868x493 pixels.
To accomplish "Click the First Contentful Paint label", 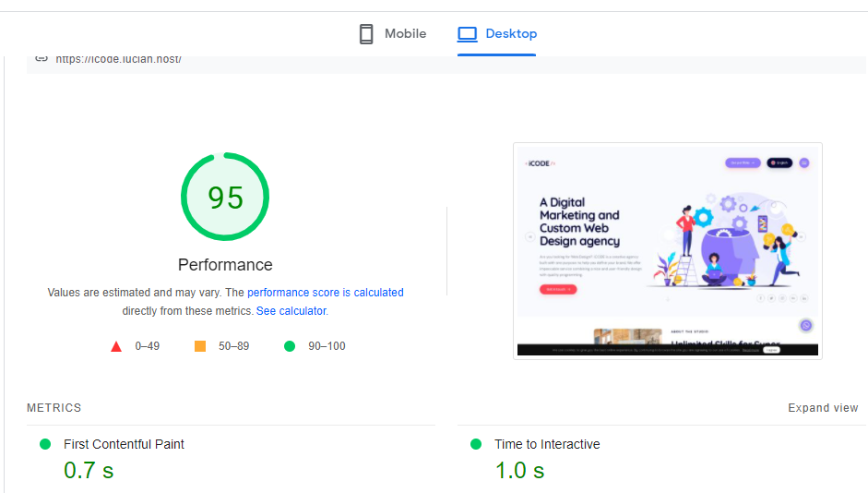I will tap(124, 444).
